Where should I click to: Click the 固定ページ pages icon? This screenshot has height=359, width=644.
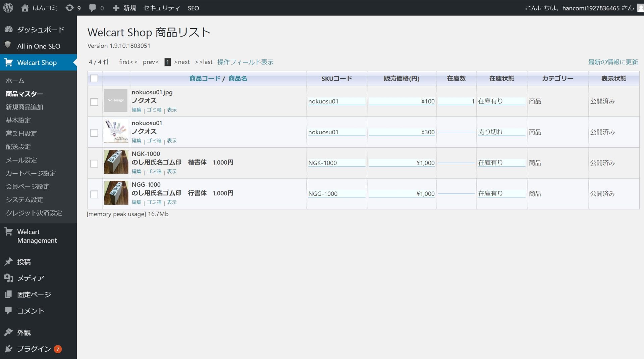[9, 294]
